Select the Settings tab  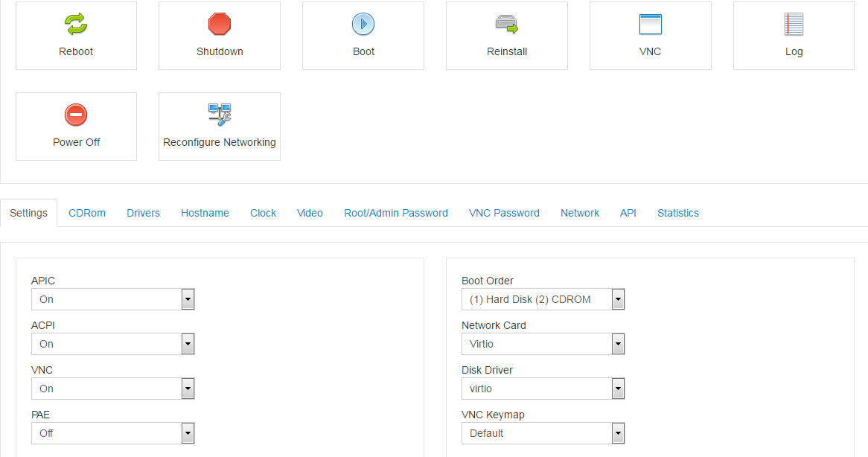pos(29,213)
